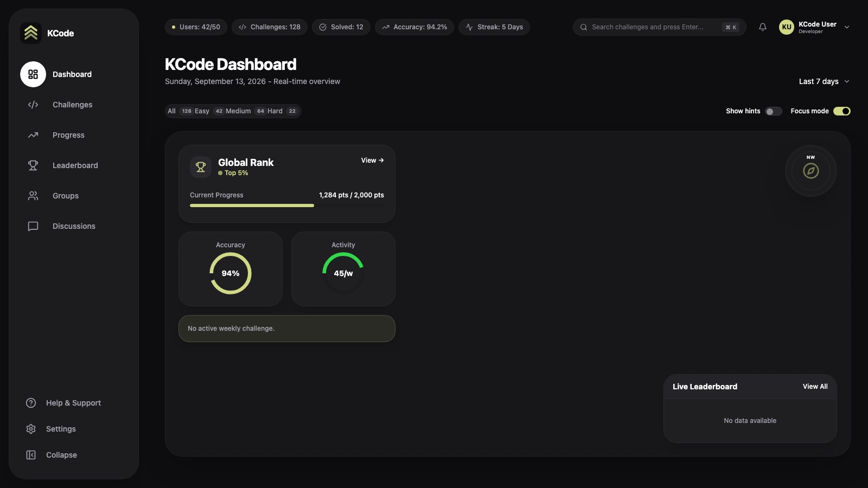Click the Streak activity pulse icon

click(469, 27)
